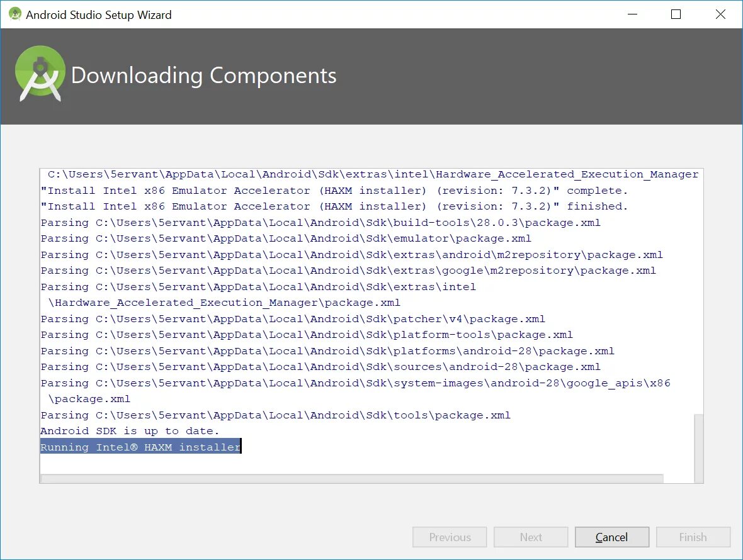Image resolution: width=743 pixels, height=560 pixels.
Task: Click the line parsing platform-tools\package.xml
Action: (x=307, y=335)
